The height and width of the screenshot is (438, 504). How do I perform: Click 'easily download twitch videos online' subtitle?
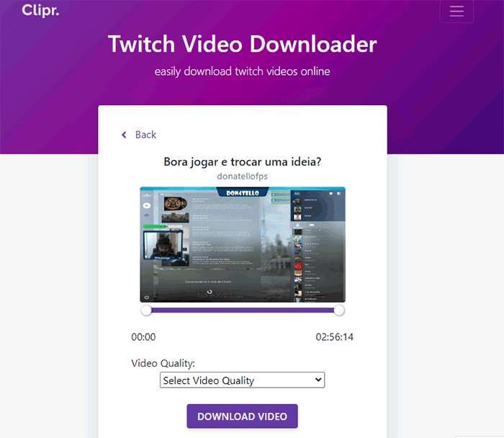tap(243, 71)
